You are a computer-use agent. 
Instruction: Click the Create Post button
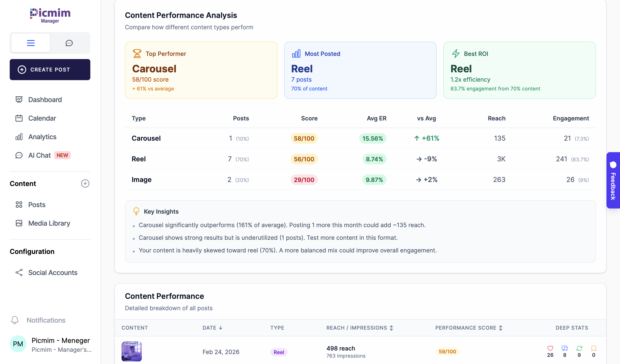(50, 70)
